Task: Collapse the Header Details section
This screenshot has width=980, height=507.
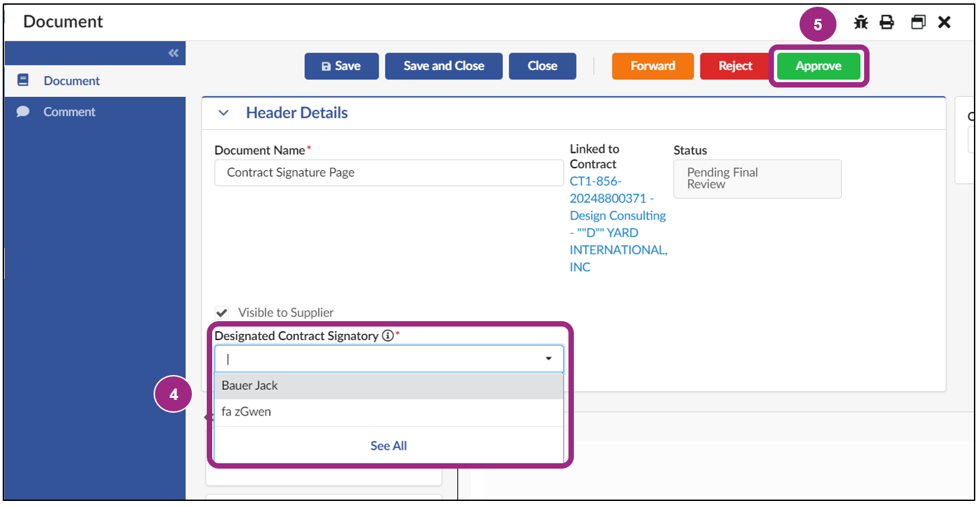Action: tap(224, 112)
